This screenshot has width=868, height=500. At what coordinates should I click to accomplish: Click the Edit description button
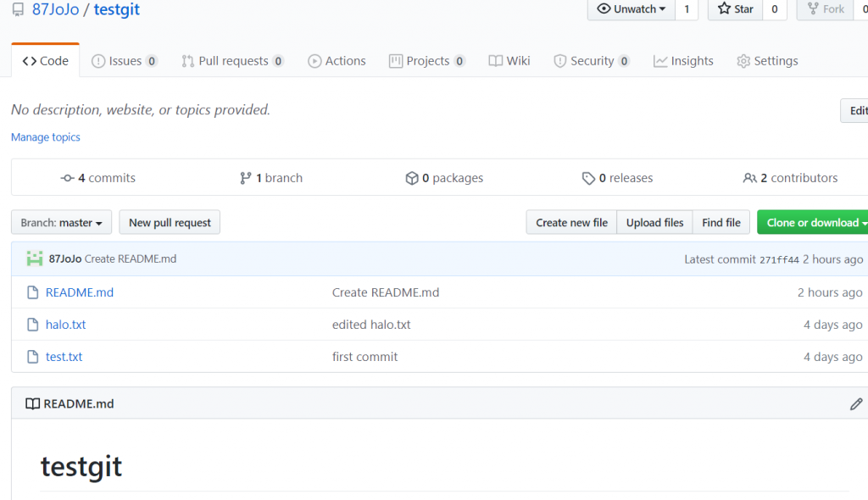pyautogui.click(x=855, y=111)
